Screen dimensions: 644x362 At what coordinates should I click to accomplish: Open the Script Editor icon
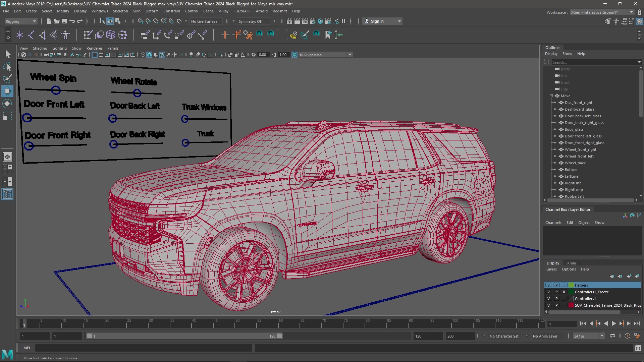tap(638, 348)
